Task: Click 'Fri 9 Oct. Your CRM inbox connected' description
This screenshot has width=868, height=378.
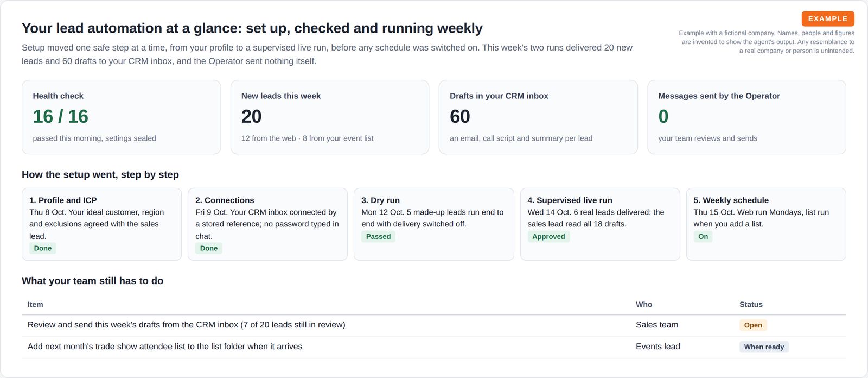Action: click(267, 224)
